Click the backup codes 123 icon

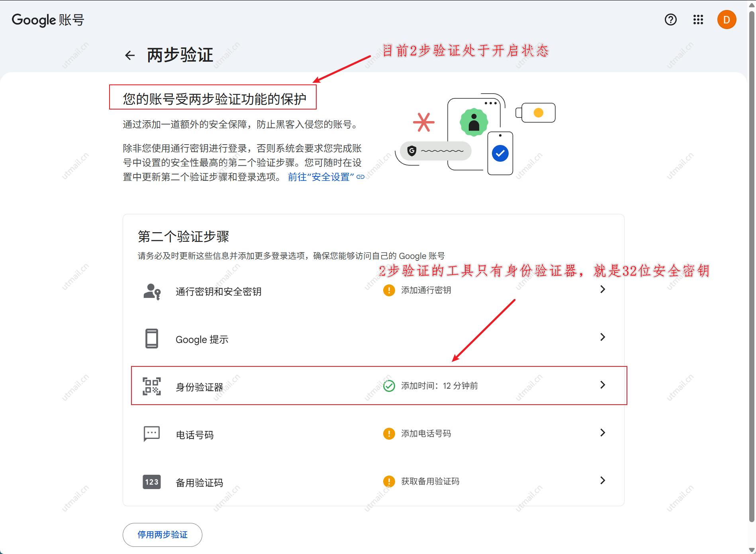coord(152,482)
